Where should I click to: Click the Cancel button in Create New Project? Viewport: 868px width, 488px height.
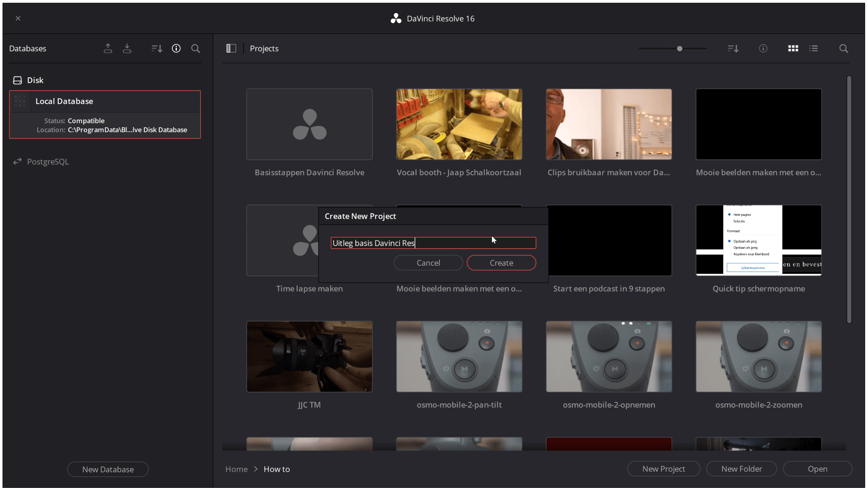tap(428, 262)
